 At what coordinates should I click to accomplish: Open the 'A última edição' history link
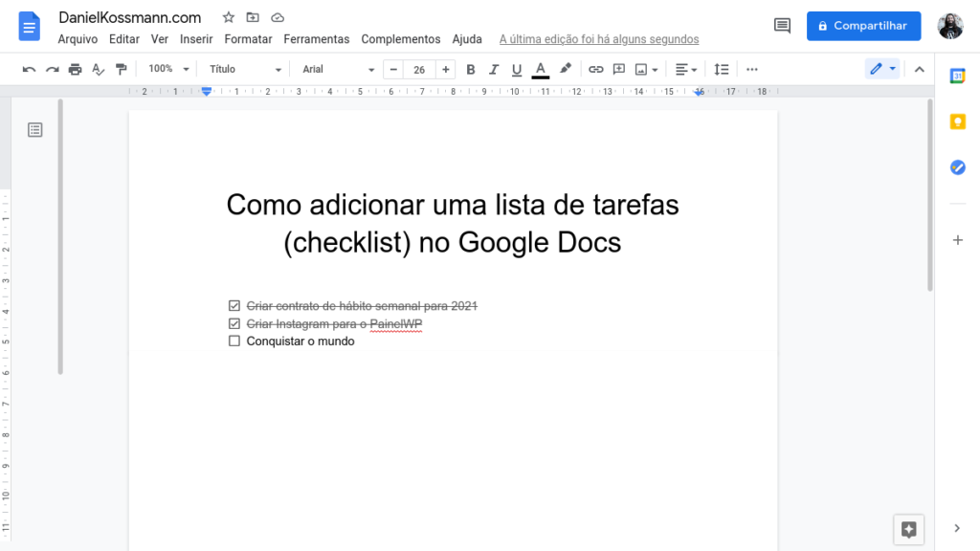click(599, 39)
